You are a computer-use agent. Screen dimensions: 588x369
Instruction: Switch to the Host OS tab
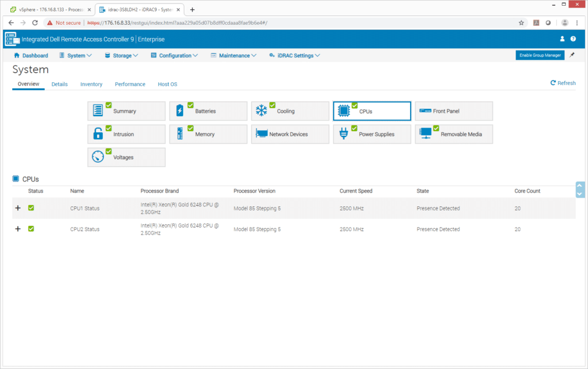[168, 84]
